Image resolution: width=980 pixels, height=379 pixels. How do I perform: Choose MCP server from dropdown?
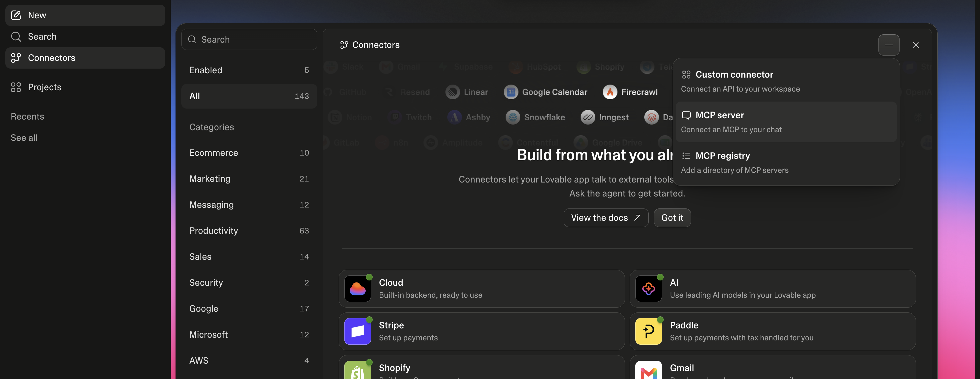click(x=786, y=122)
